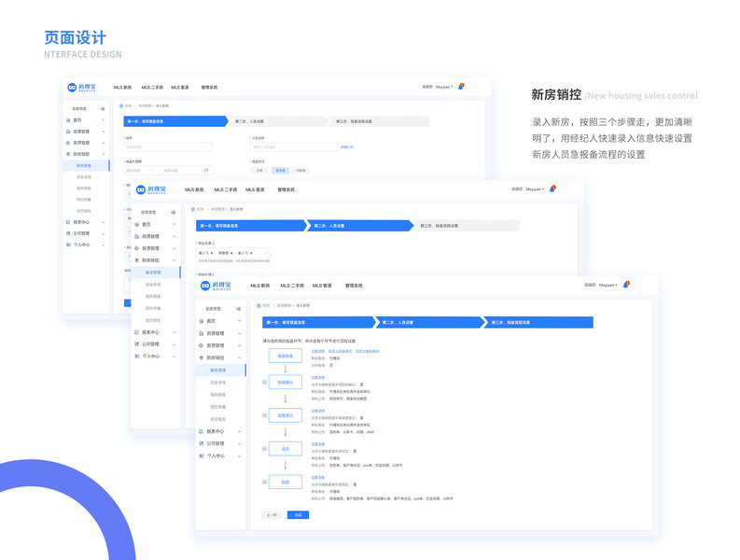Expand the 公司管理 chevron in the middle window sidebar

(x=175, y=344)
